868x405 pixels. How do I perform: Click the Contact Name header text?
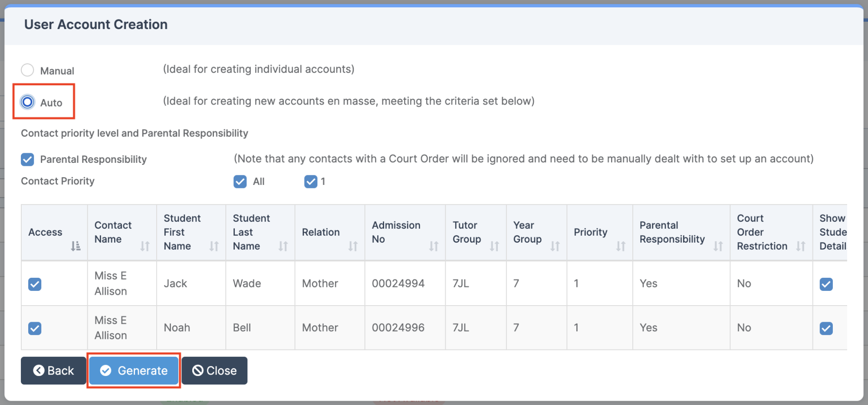click(113, 232)
